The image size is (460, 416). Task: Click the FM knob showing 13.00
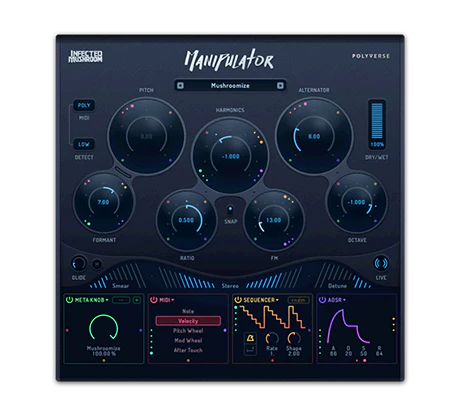[274, 220]
